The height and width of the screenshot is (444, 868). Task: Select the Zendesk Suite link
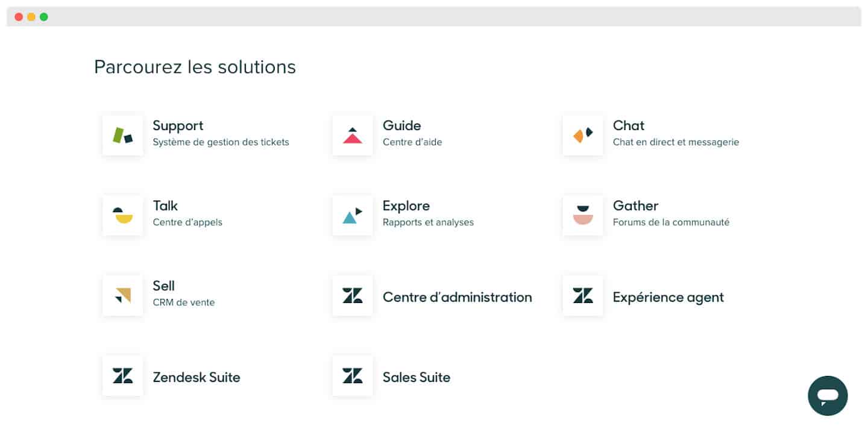tap(197, 377)
